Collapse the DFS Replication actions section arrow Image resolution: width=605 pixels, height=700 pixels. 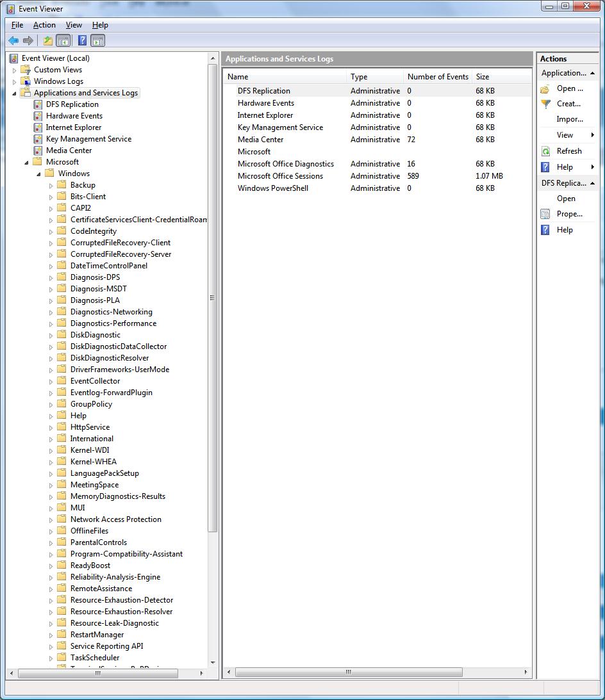click(x=592, y=183)
